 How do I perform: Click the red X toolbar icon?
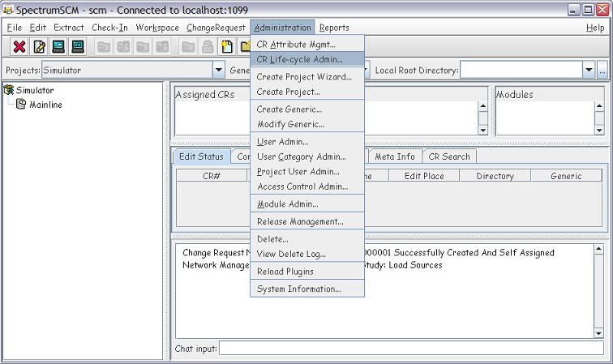click(19, 47)
